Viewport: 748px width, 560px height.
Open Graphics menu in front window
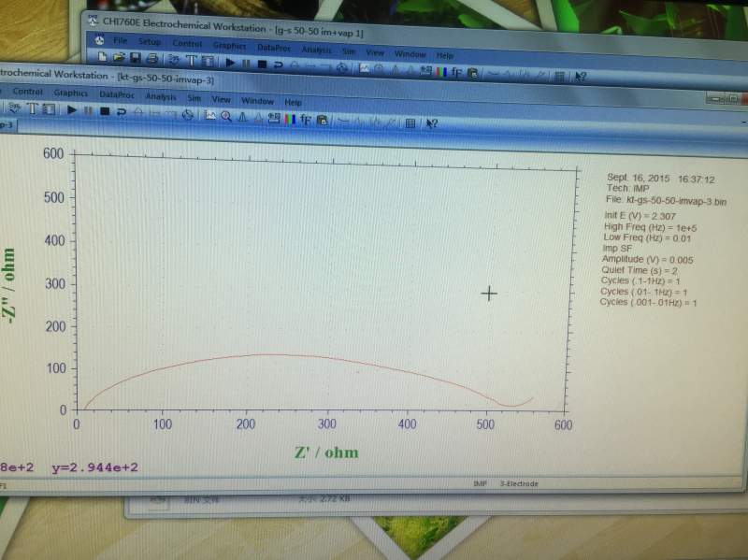tap(71, 93)
